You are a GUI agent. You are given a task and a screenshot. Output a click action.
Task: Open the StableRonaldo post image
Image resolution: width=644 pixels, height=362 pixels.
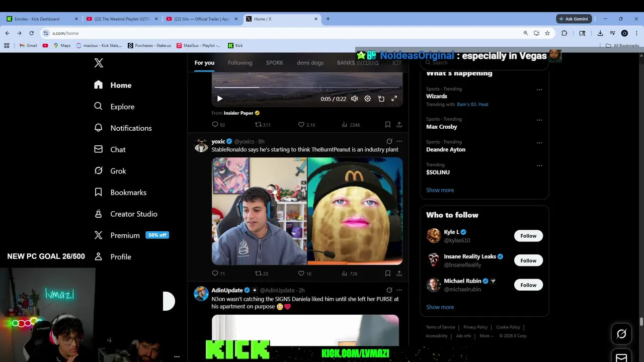tap(307, 211)
